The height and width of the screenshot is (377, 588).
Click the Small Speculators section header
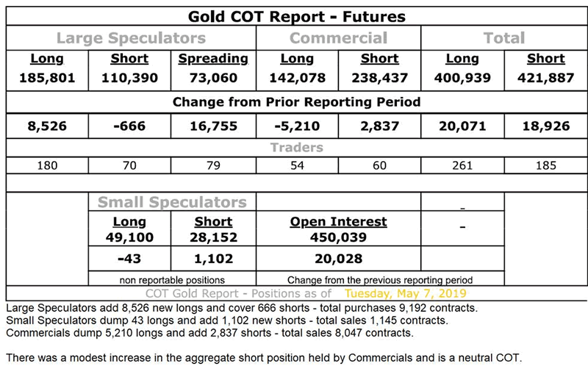172,201
